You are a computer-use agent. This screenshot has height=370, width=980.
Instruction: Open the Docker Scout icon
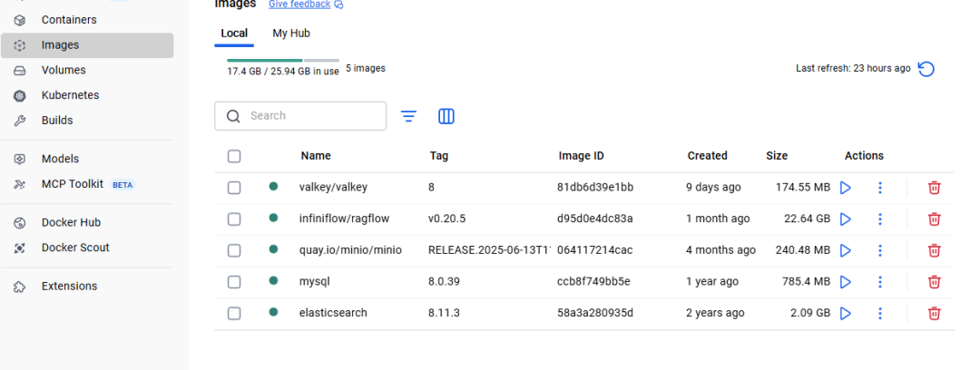point(20,248)
